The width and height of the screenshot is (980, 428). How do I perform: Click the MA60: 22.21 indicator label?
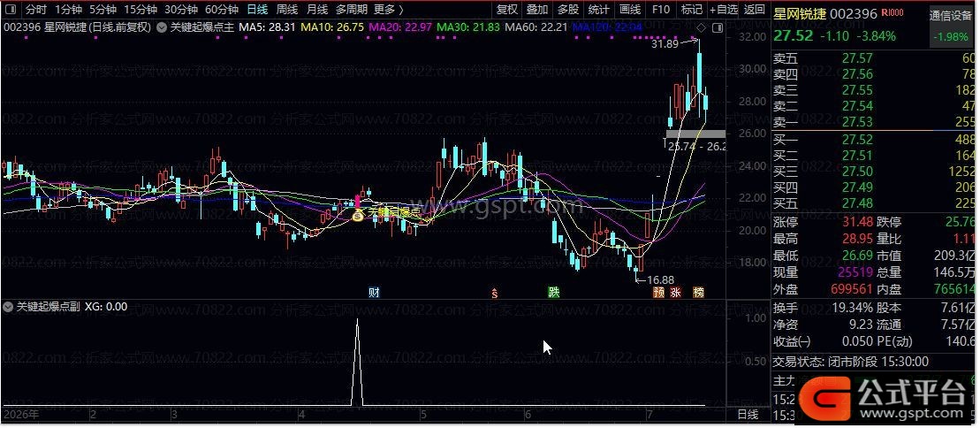point(536,27)
